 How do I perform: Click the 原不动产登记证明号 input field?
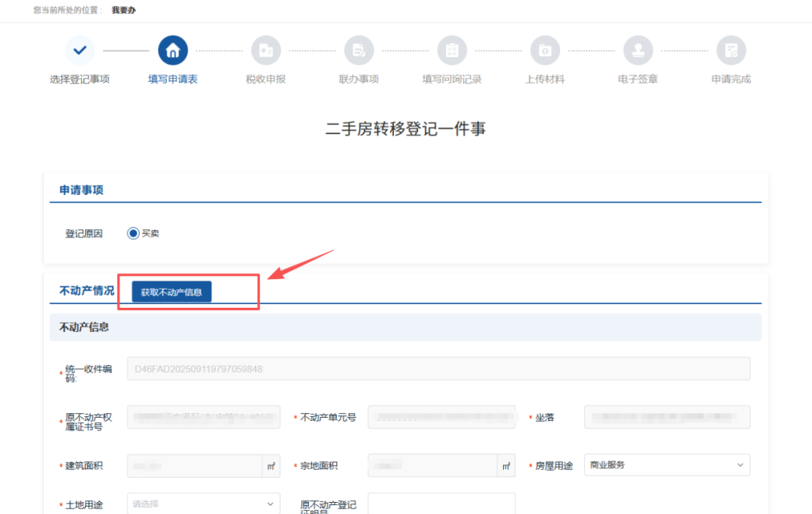pos(441,503)
